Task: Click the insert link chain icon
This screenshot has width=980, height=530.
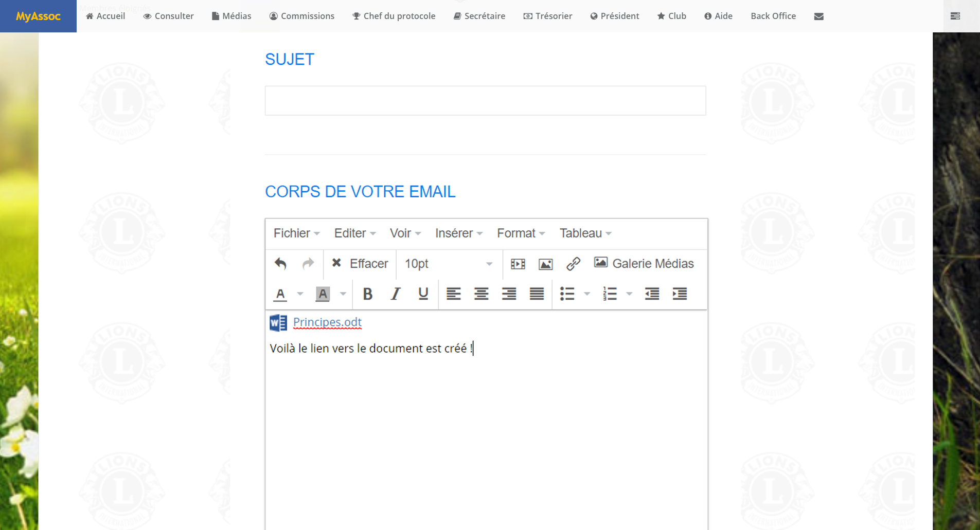Action: click(573, 264)
